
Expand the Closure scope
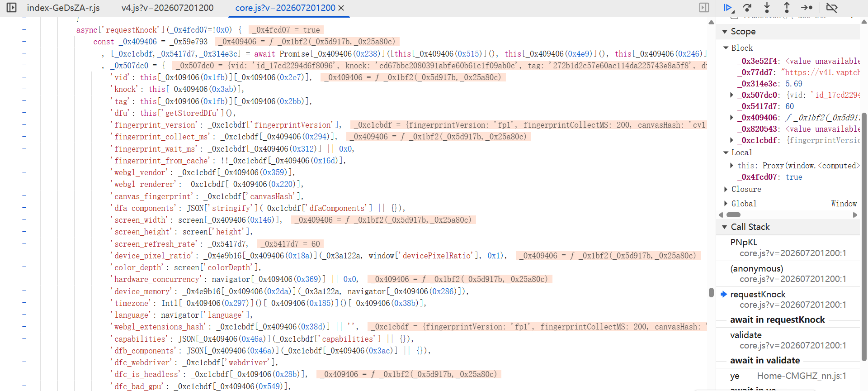click(726, 189)
